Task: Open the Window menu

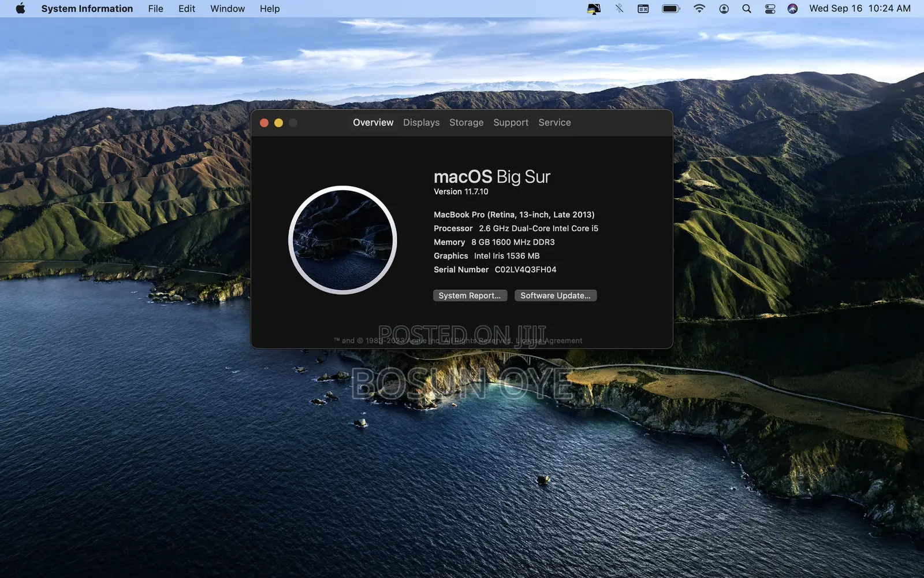Action: 228,9
